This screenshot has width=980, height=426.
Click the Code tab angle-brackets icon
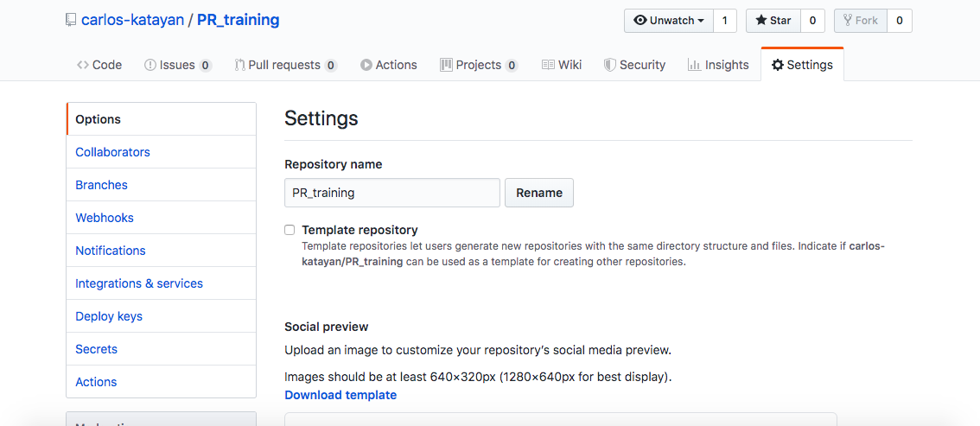82,65
